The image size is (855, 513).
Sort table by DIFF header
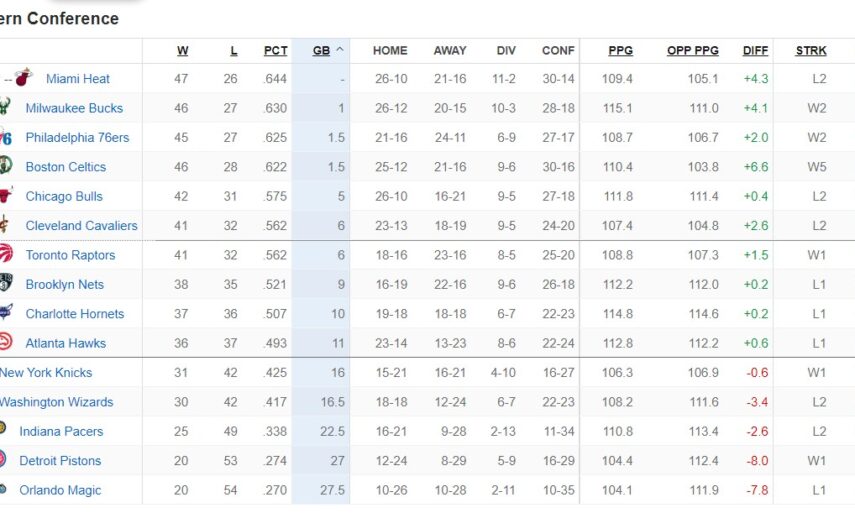[755, 51]
